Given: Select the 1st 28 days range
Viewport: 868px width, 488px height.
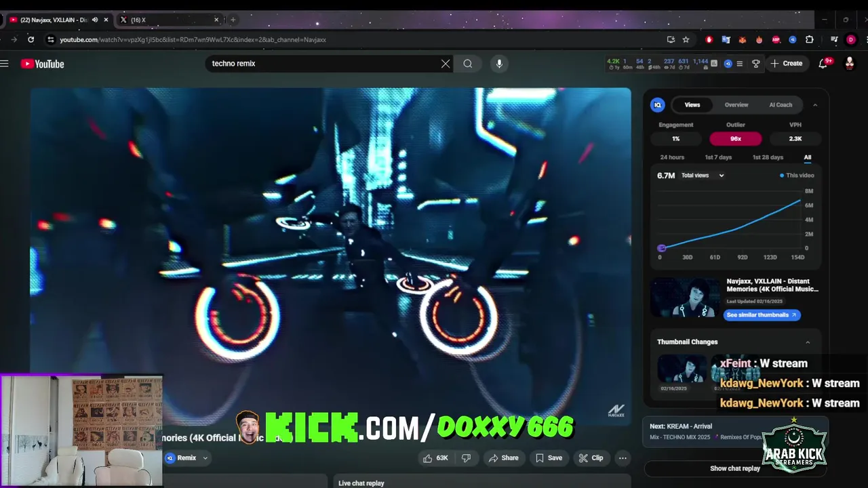Looking at the screenshot, I should [768, 157].
